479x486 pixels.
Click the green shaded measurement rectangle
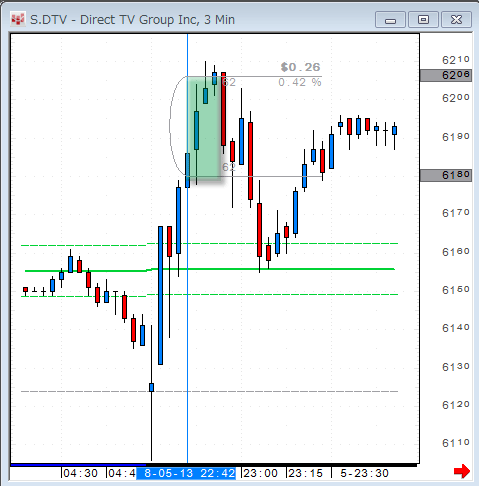tap(203, 128)
